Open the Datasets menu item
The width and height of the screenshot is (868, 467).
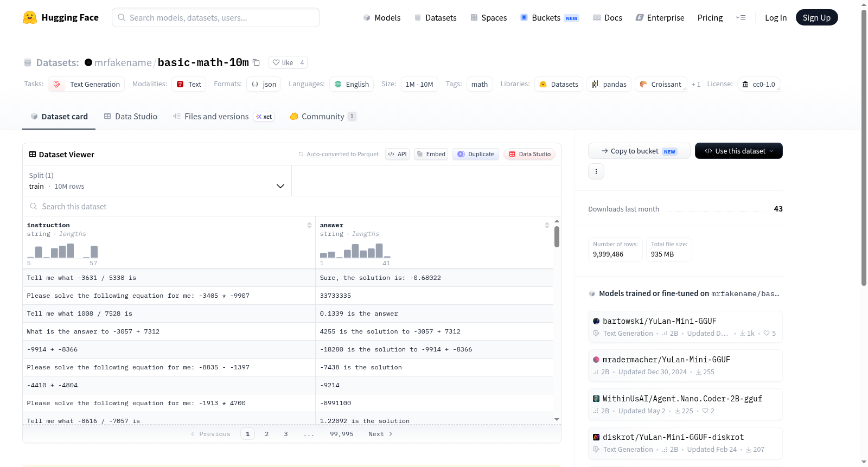pos(435,17)
